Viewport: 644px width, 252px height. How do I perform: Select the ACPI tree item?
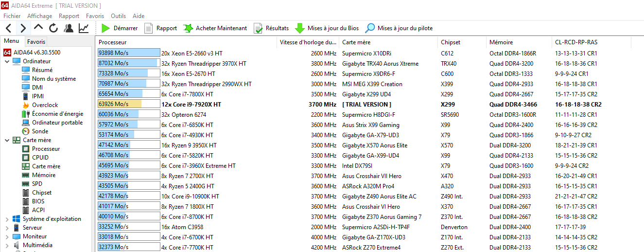(x=38, y=210)
